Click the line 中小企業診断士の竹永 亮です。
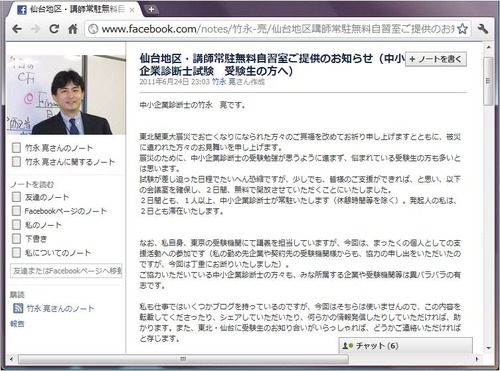Screen dimensions: 500x371 pos(192,105)
